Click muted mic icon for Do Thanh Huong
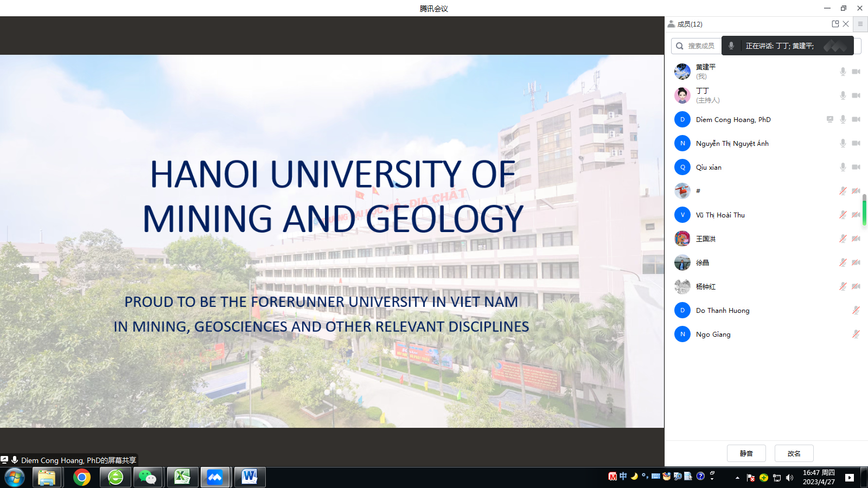Screen dimensions: 868x488 pyautogui.click(x=856, y=310)
